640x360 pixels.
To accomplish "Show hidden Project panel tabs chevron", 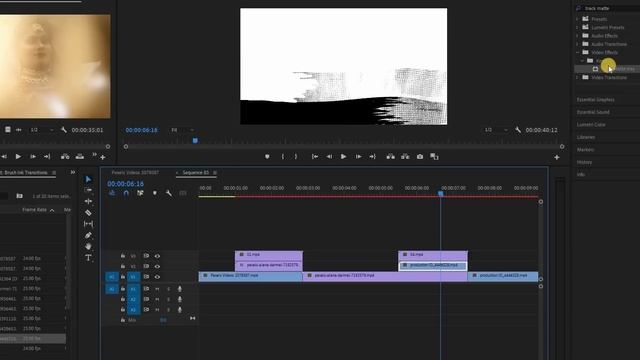I will (x=73, y=172).
